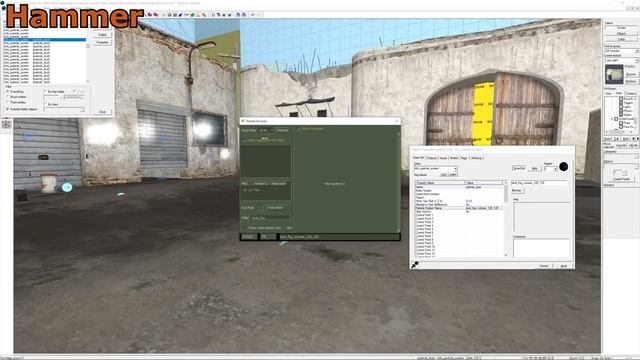Open the Objects dropdown in the right panel
640x360 pixels.
[x=622, y=166]
